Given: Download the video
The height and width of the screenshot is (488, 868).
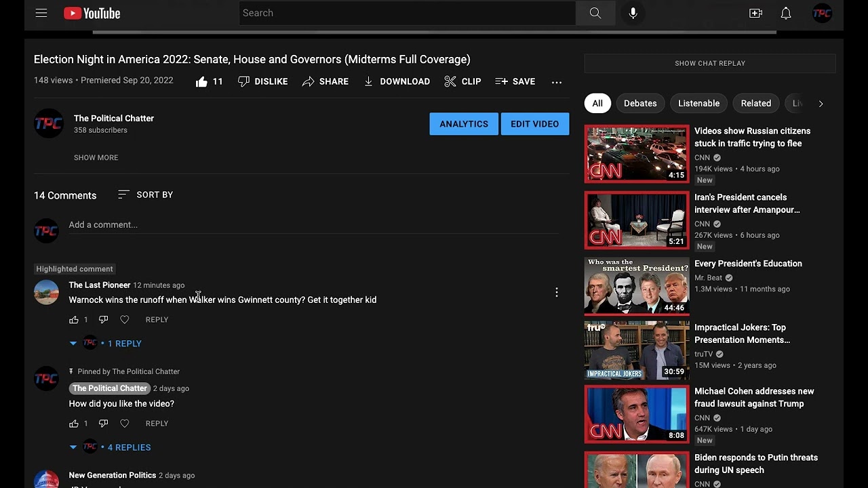Looking at the screenshot, I should click(397, 81).
